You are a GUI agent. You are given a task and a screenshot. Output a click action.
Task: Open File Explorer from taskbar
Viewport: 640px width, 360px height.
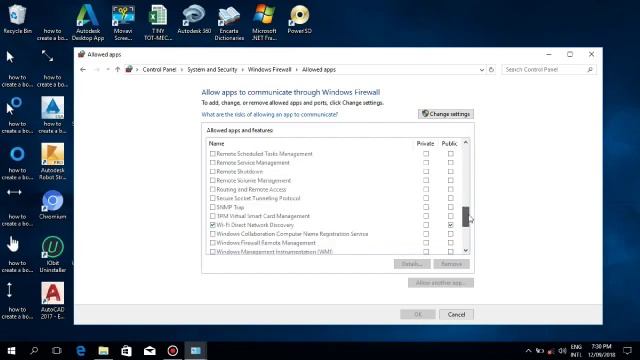click(x=104, y=351)
